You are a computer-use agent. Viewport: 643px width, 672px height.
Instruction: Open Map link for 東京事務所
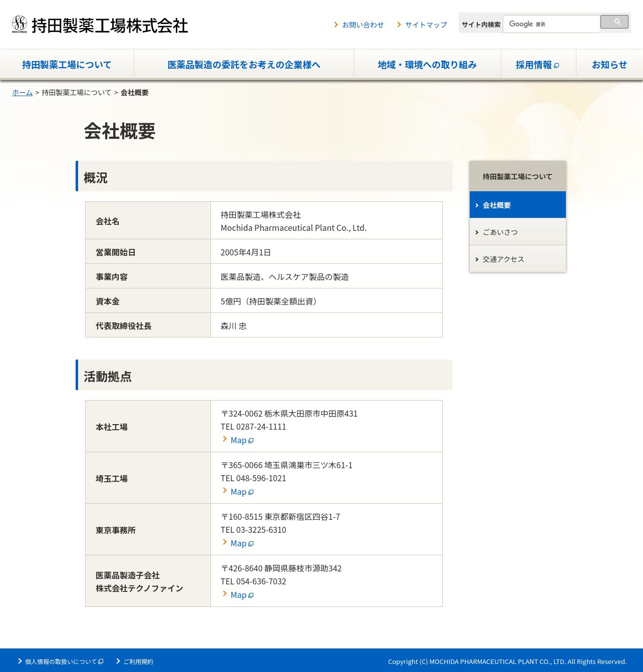point(238,543)
